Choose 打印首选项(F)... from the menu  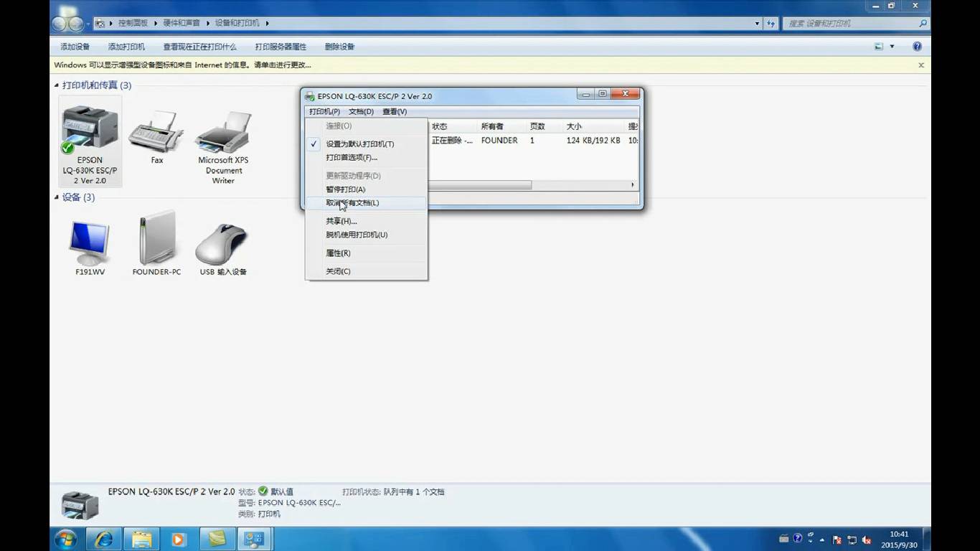click(x=366, y=157)
